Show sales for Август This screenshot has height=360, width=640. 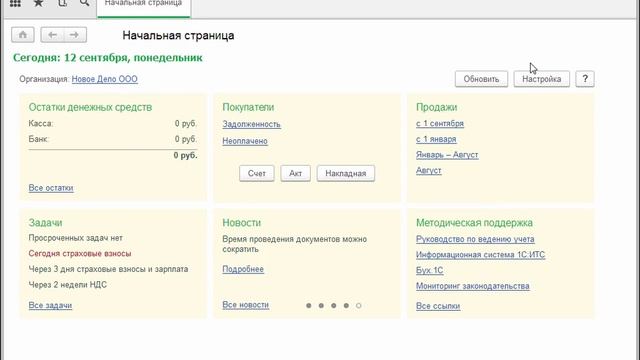click(x=429, y=171)
